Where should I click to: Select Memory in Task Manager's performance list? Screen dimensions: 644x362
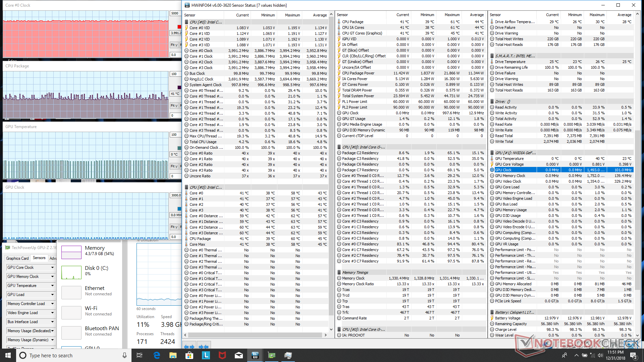pyautogui.click(x=91, y=251)
